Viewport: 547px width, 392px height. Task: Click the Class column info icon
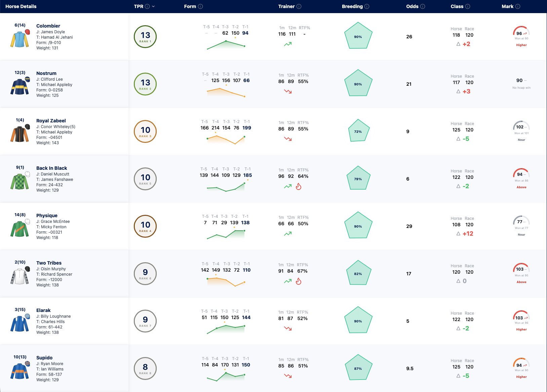[x=468, y=6]
